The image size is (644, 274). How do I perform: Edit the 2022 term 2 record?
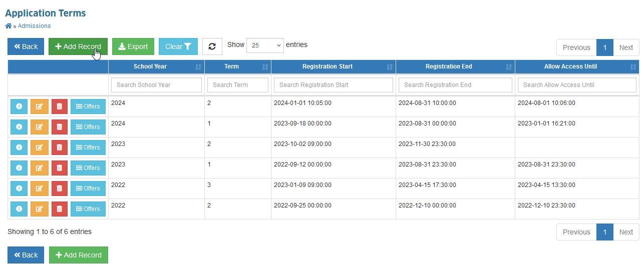coord(39,209)
